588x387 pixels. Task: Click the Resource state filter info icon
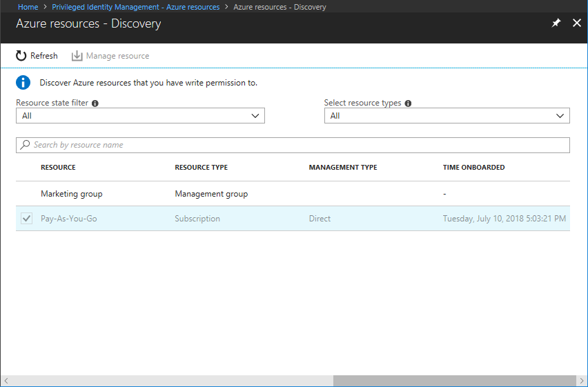click(95, 103)
